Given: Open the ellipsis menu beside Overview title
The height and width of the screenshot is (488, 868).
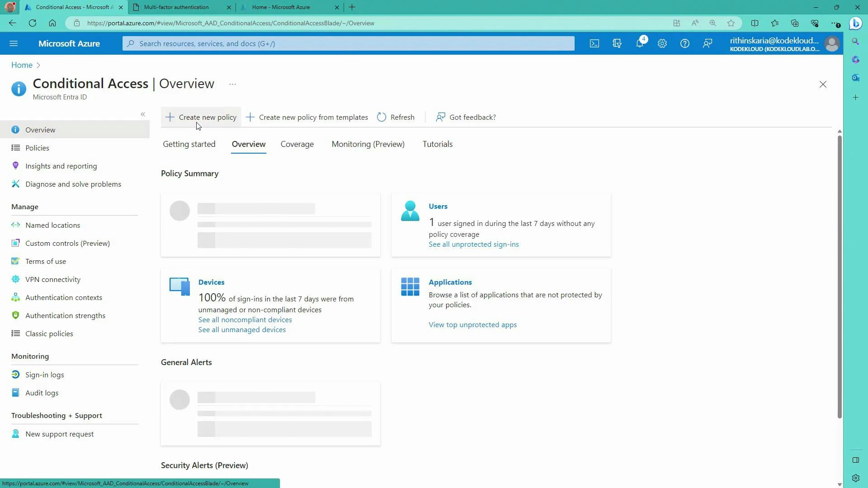Looking at the screenshot, I should (232, 84).
